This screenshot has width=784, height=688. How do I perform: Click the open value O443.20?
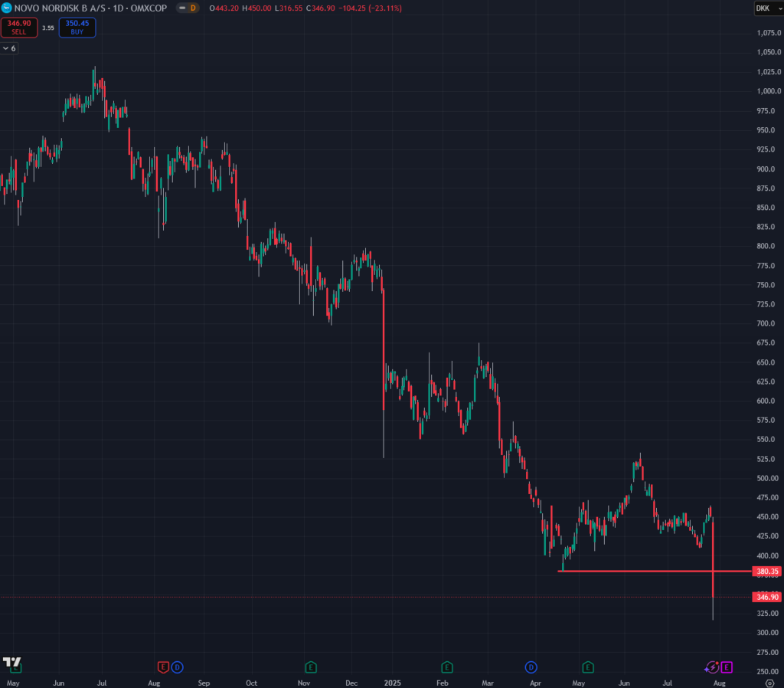pyautogui.click(x=224, y=8)
